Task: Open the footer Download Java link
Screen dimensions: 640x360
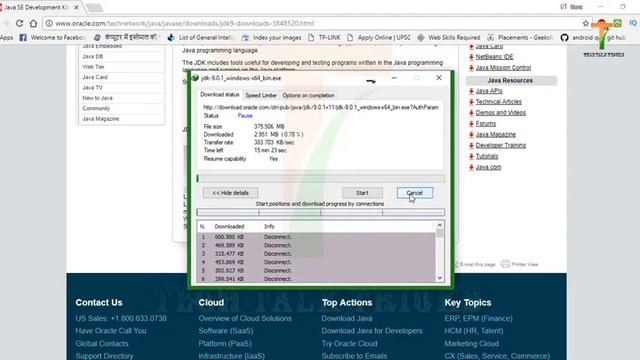Action: tap(347, 318)
